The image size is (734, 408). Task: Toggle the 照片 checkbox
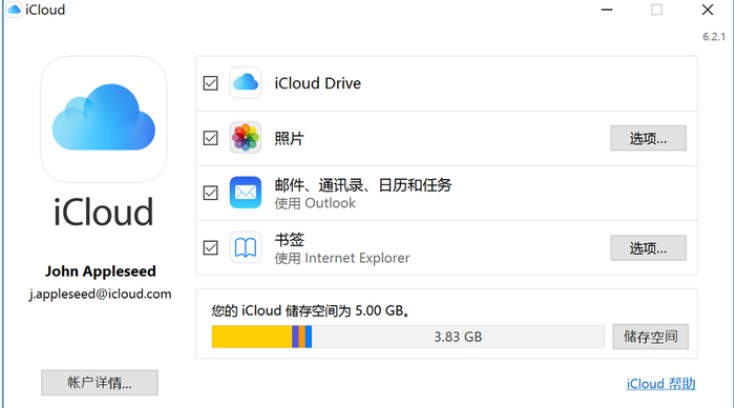tap(210, 138)
